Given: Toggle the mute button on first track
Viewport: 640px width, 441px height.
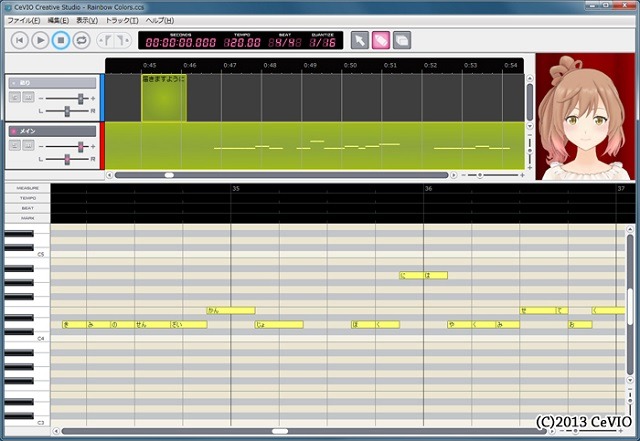Looking at the screenshot, I should tap(15, 97).
